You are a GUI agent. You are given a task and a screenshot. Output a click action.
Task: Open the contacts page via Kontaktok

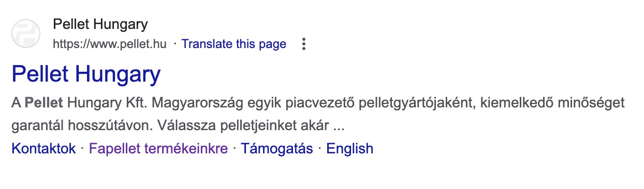43,149
